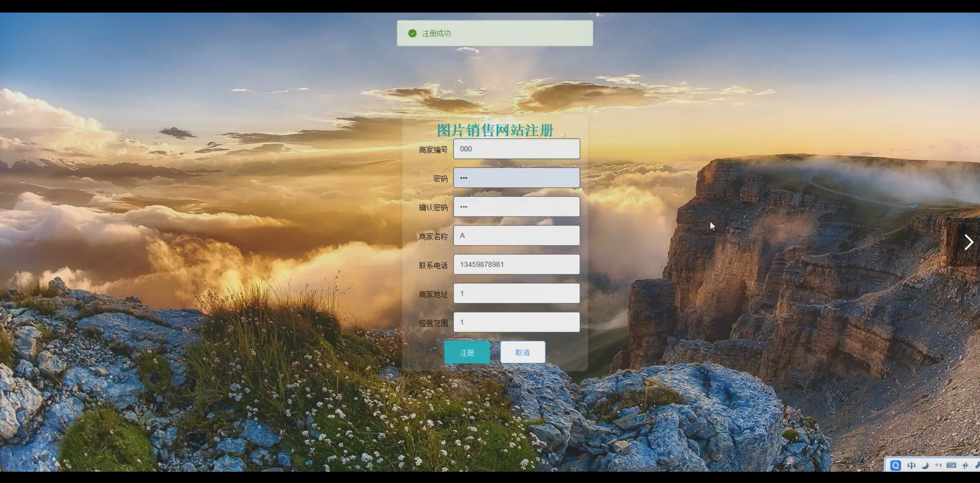980x483 pixels.
Task: Click the IME bar icon after the keyboard
Action: pos(965,466)
